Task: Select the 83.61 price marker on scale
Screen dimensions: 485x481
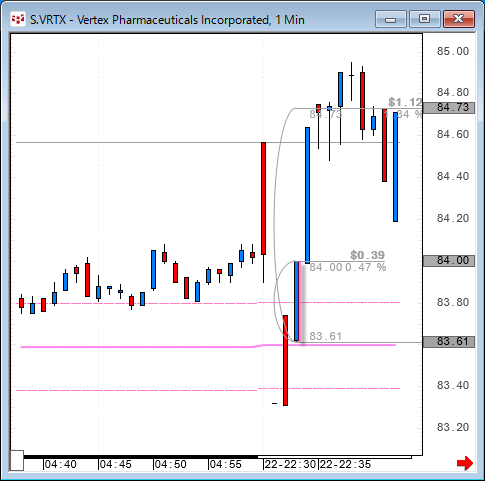Action: 449,342
